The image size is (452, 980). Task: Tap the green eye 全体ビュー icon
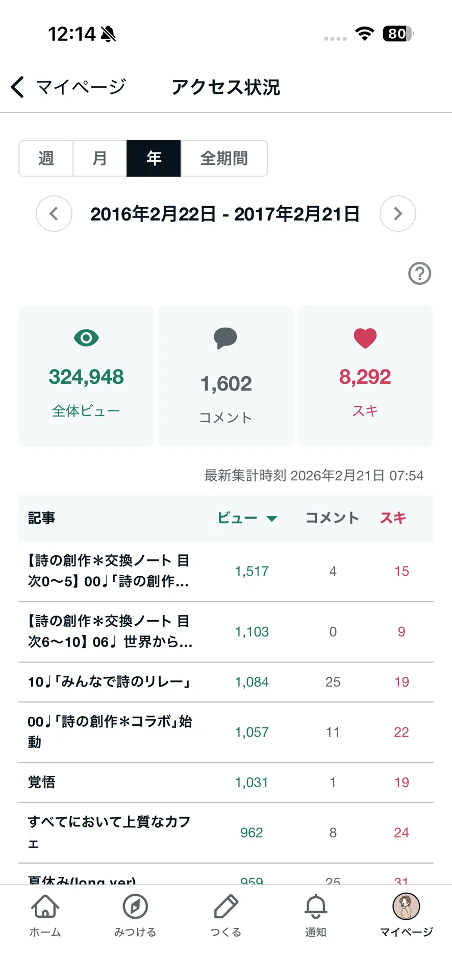pos(86,337)
